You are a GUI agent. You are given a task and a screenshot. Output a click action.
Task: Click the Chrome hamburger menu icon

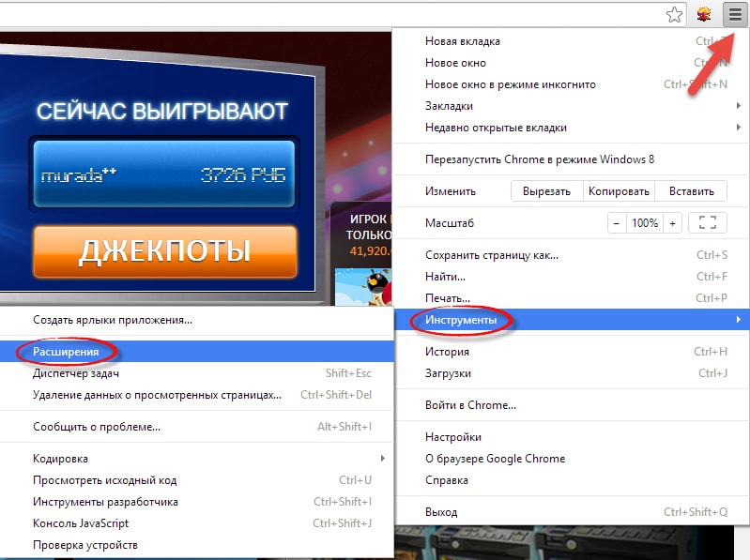click(x=734, y=14)
